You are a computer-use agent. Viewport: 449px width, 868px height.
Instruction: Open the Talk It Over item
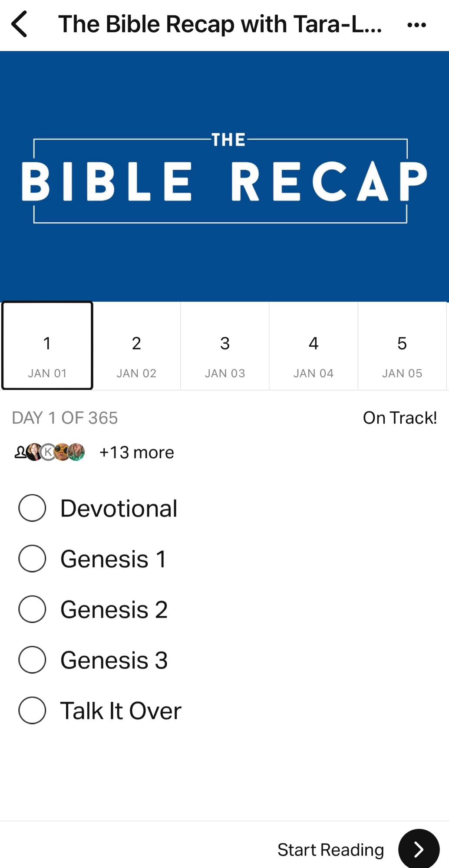pos(121,711)
